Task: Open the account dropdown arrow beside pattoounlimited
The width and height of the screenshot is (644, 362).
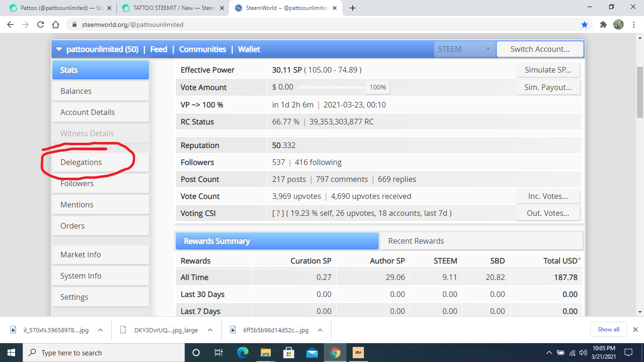Action: 59,49
